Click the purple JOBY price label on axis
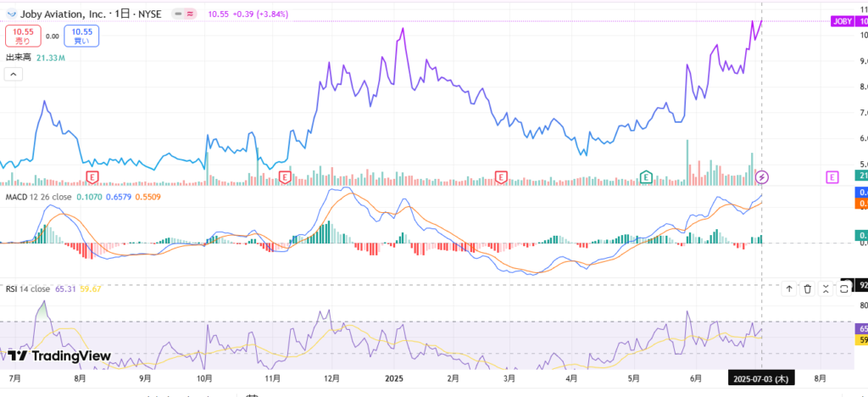 (842, 21)
